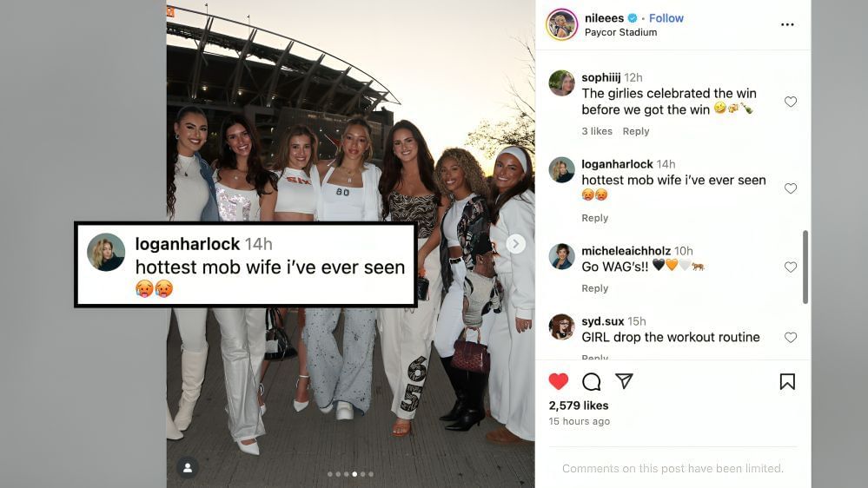Open Paycor Stadium location link
868x488 pixels.
(620, 33)
